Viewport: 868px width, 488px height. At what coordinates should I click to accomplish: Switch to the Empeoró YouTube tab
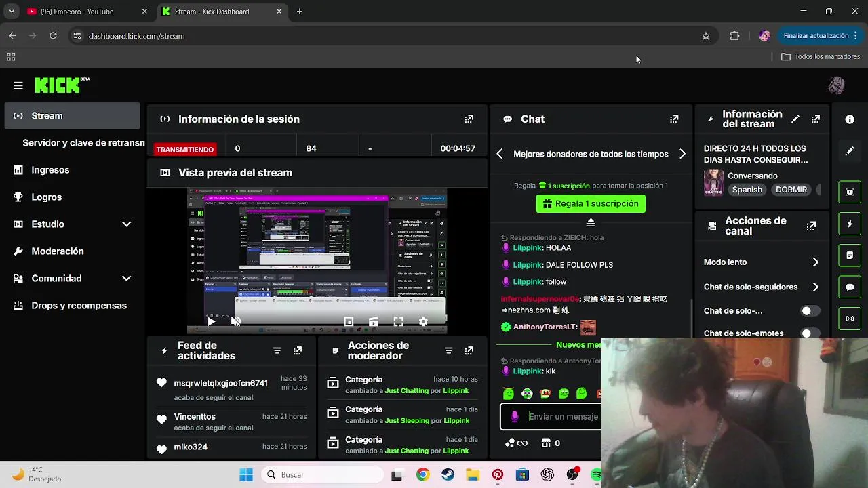[86, 12]
